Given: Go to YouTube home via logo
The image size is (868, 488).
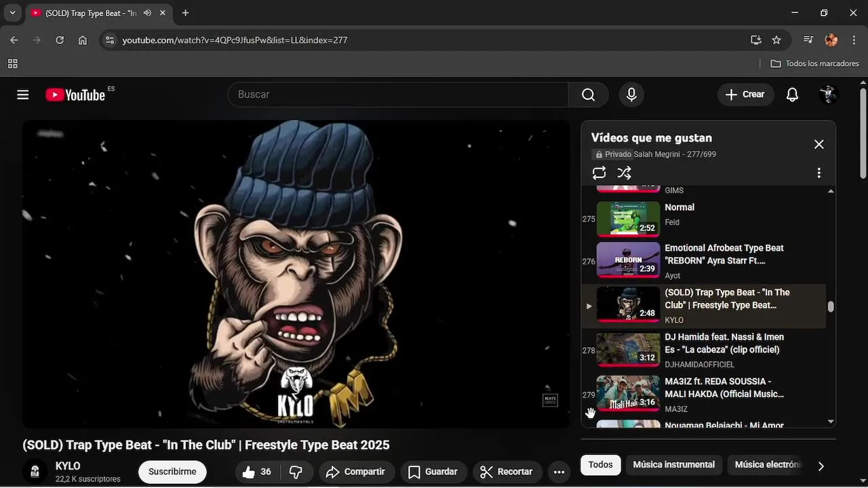Looking at the screenshot, I should [x=75, y=95].
